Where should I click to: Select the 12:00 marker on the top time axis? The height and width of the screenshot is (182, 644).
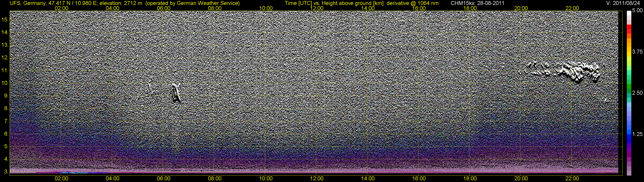point(317,8)
